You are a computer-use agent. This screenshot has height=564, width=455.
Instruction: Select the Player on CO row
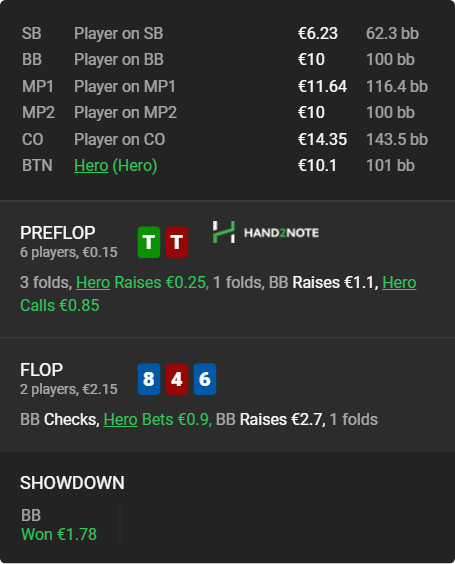point(225,139)
